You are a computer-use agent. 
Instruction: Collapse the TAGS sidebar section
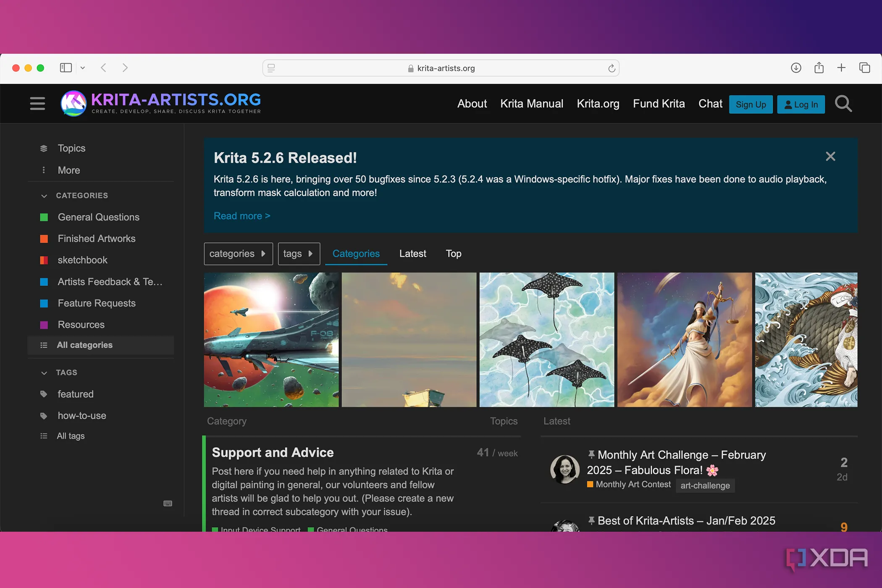click(44, 373)
